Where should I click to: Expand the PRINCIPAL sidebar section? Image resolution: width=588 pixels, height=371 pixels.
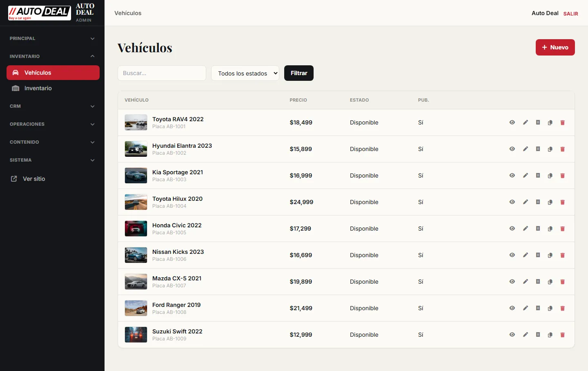pos(52,38)
